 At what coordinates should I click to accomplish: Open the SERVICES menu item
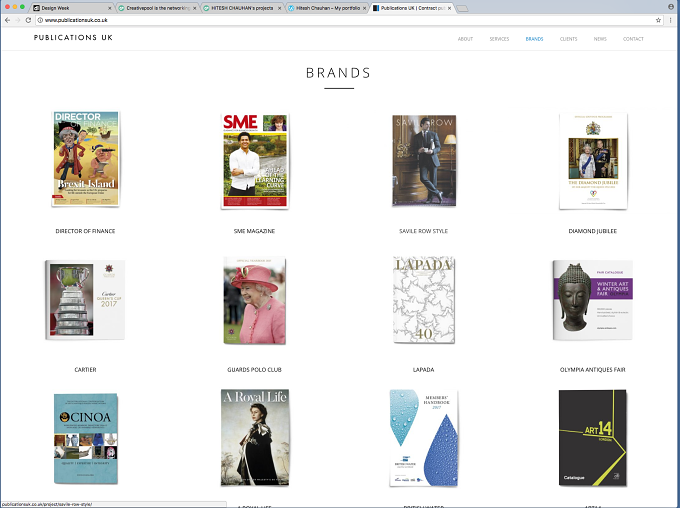tap(499, 39)
